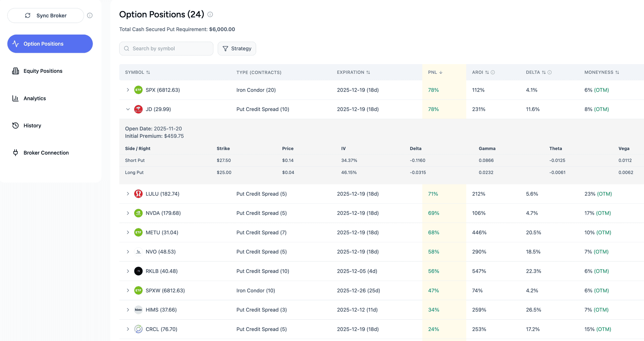
Task: Click the RKLB ticker logo
Action: pyautogui.click(x=138, y=271)
